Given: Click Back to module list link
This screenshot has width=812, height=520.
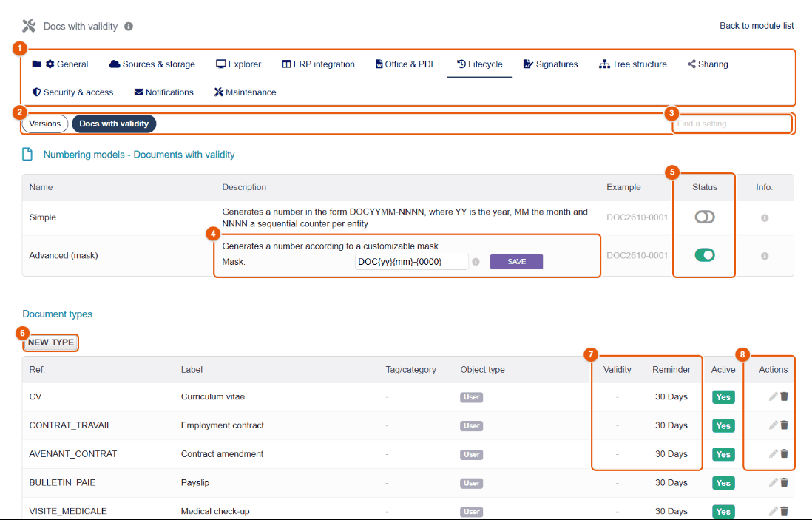Looking at the screenshot, I should click(757, 26).
